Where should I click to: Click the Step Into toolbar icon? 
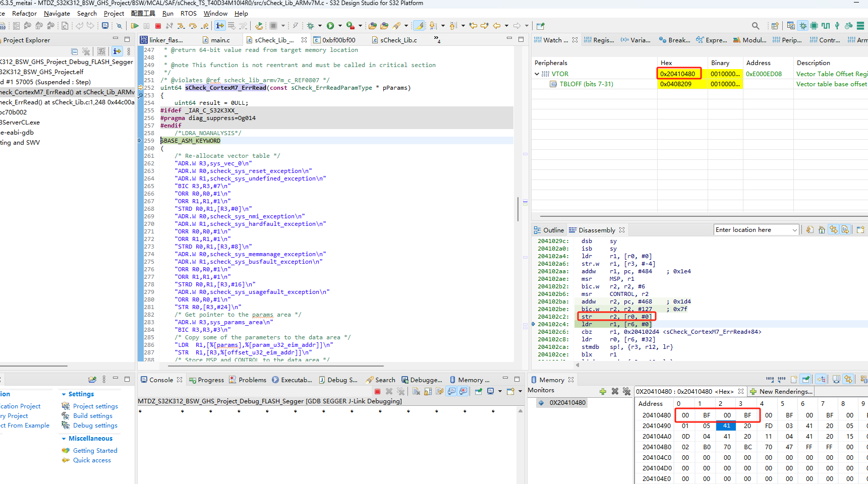pyautogui.click(x=181, y=26)
